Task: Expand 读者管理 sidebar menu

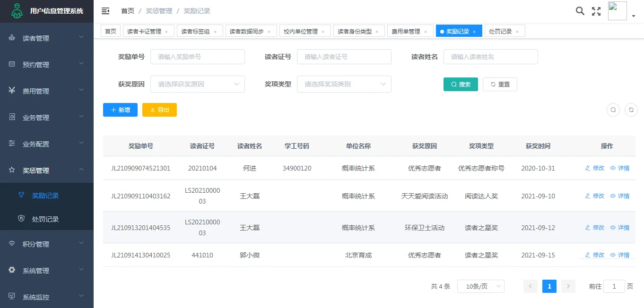Action: [47, 38]
